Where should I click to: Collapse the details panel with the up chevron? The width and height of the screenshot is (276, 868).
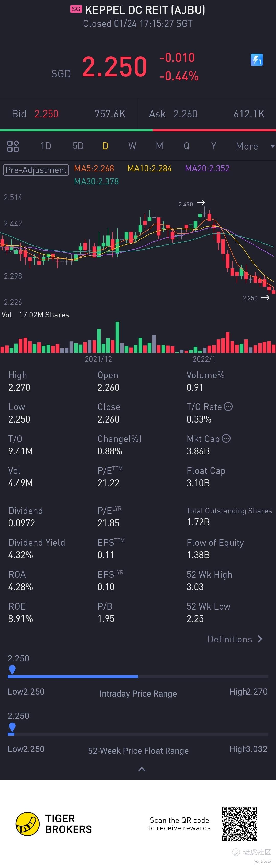point(142,769)
